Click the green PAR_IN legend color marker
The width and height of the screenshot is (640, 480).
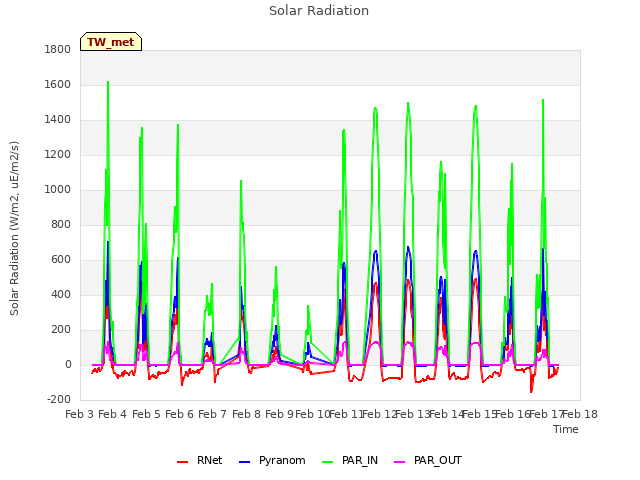pos(327,462)
